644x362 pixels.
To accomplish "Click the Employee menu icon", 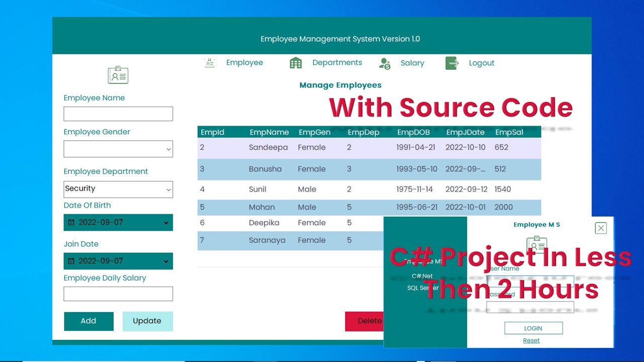I will [210, 63].
